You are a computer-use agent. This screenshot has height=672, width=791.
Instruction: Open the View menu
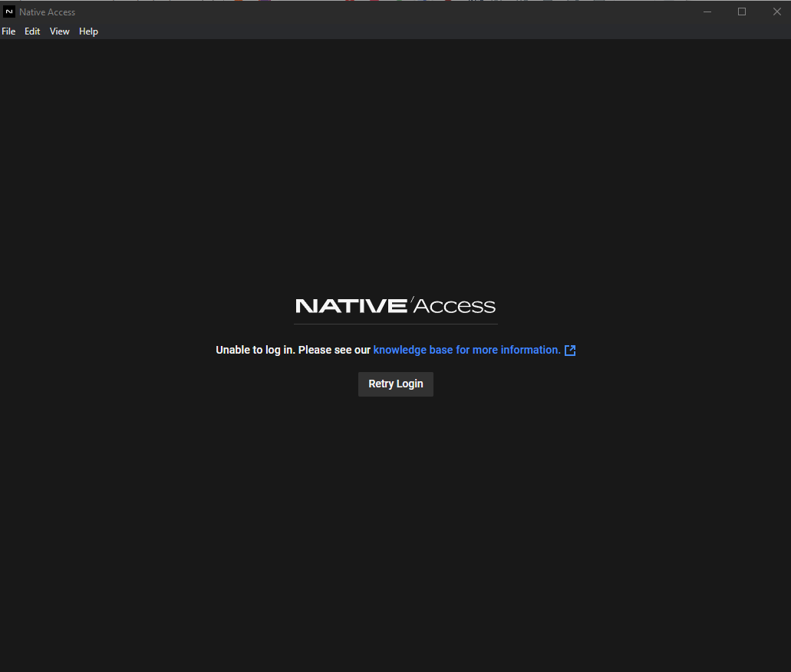click(60, 31)
